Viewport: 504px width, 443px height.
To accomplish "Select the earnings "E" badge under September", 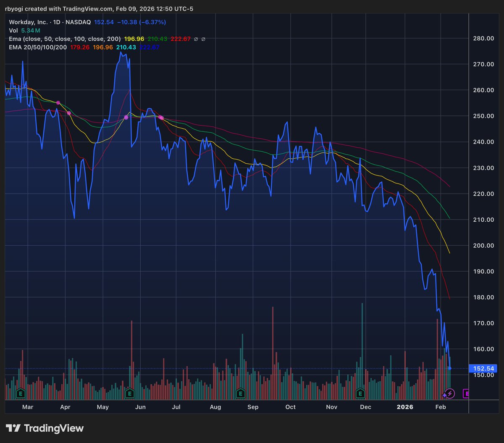I will coord(241,394).
